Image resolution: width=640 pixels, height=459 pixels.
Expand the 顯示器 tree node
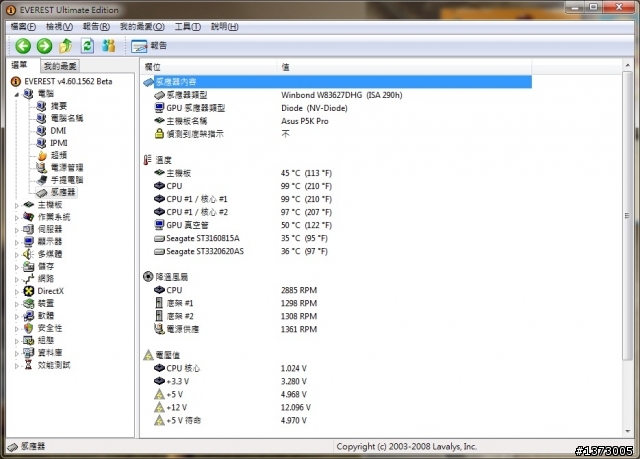coord(17,242)
